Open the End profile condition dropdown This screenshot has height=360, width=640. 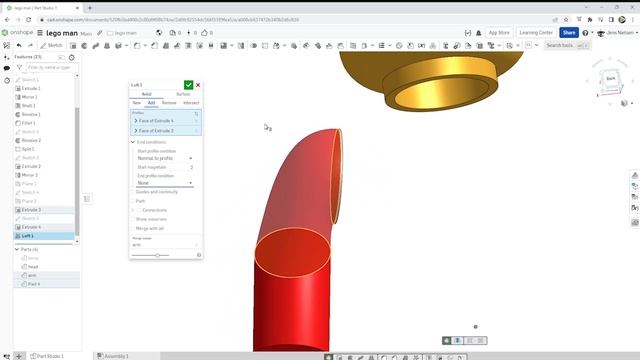point(164,183)
